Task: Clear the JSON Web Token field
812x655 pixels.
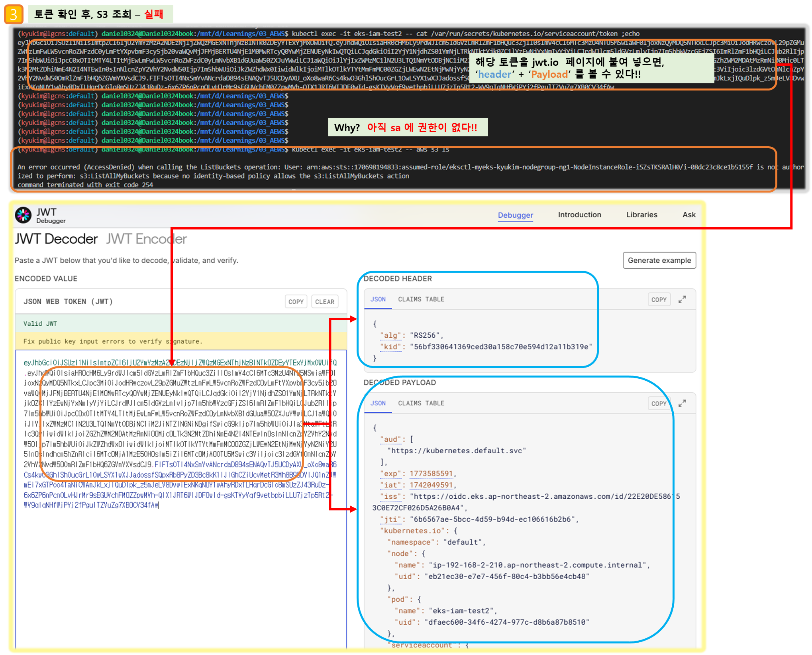Action: 324,302
